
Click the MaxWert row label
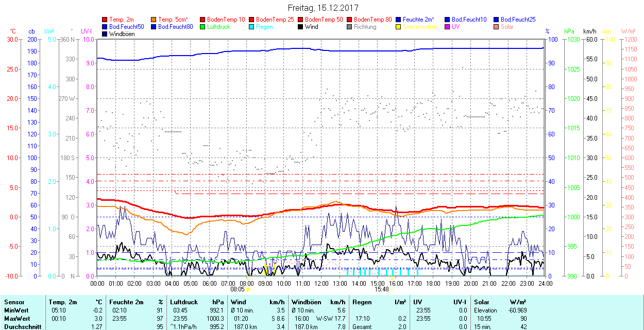click(x=17, y=318)
